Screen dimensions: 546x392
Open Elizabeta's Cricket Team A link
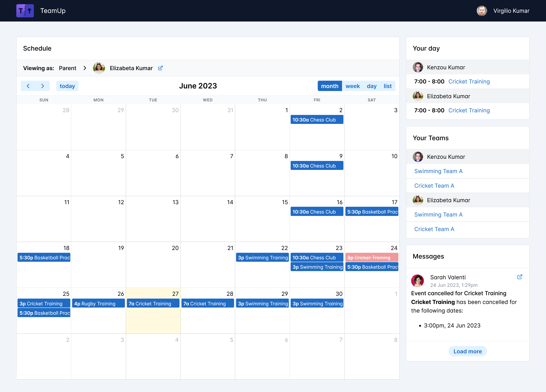tap(434, 229)
